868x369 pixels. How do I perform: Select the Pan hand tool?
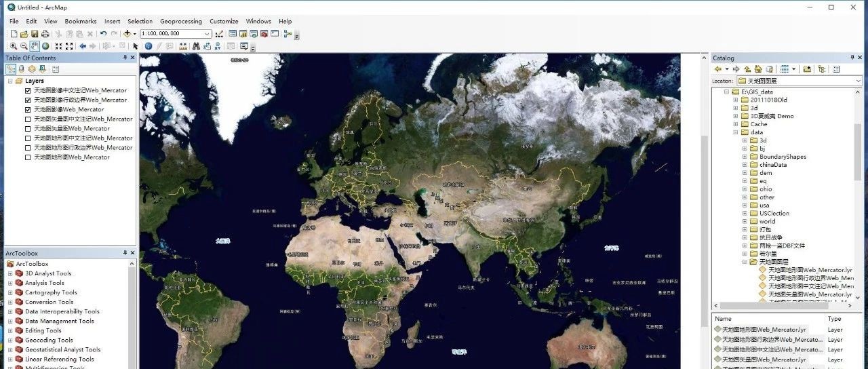coord(34,46)
